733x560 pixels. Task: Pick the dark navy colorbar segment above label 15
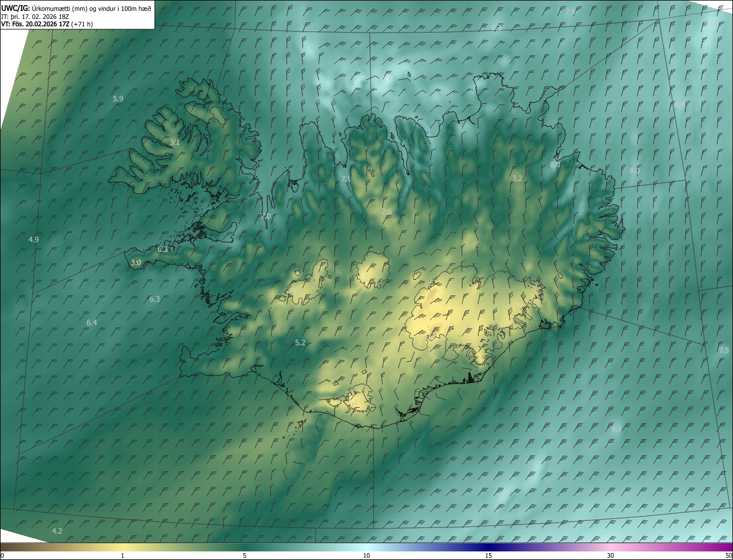click(488, 547)
